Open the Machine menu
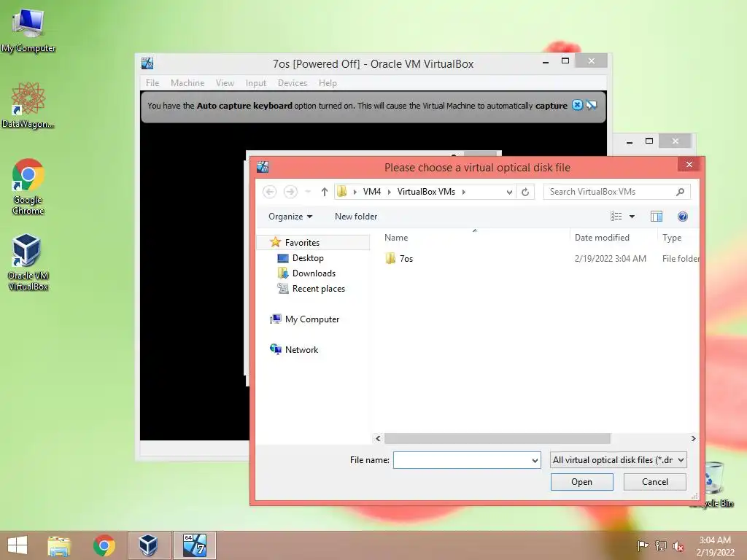Screen dimensions: 747x560 pos(187,83)
